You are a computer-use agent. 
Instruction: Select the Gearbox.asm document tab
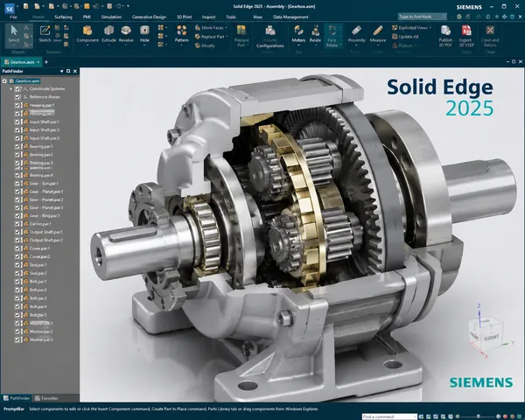pos(20,62)
